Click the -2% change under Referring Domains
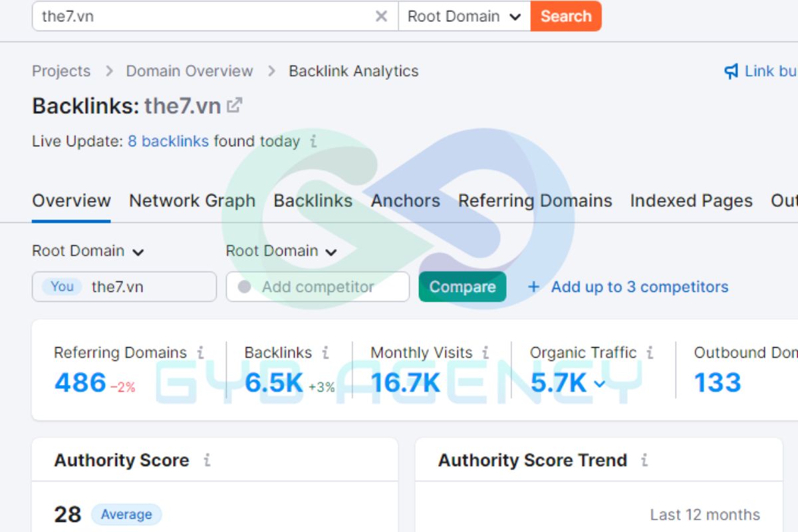 [x=123, y=387]
